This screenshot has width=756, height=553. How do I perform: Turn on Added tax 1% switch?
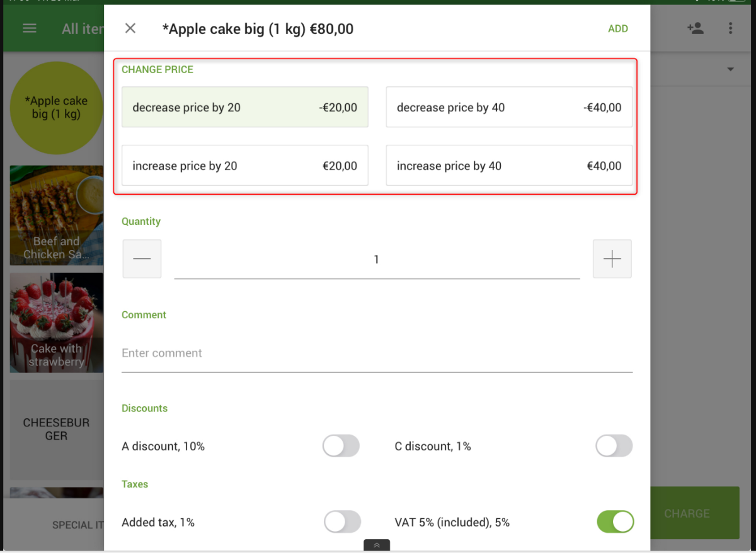tap(342, 522)
